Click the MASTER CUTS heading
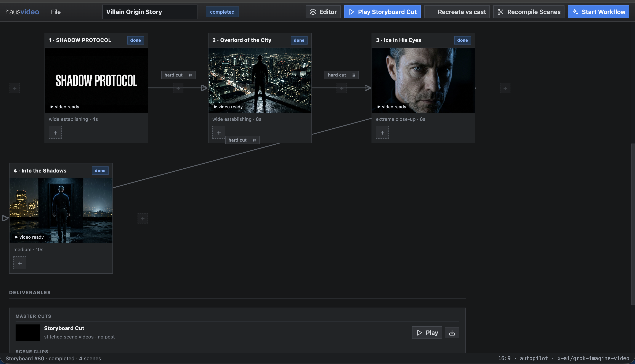The image size is (635, 364). pyautogui.click(x=33, y=316)
